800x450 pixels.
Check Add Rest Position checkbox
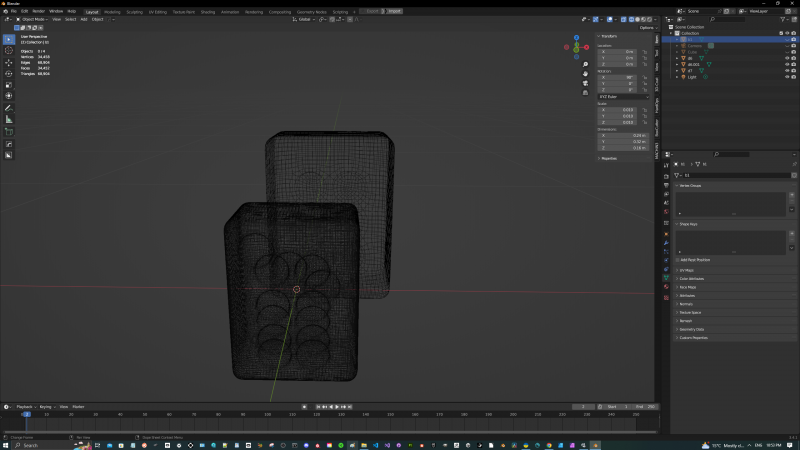pos(678,260)
